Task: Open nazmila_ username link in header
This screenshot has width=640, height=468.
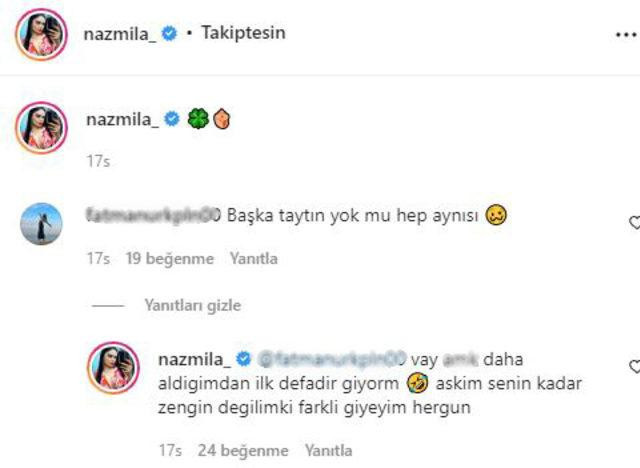Action: pyautogui.click(x=120, y=34)
